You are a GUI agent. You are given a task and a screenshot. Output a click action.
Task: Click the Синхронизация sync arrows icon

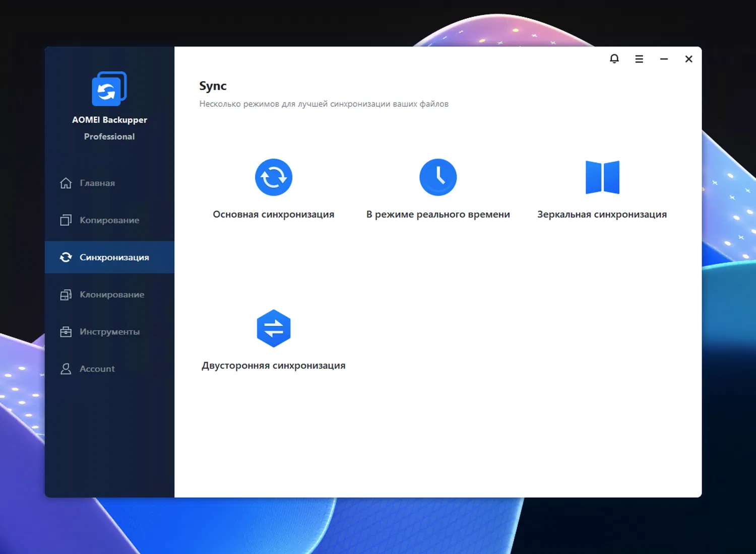pyautogui.click(x=66, y=257)
